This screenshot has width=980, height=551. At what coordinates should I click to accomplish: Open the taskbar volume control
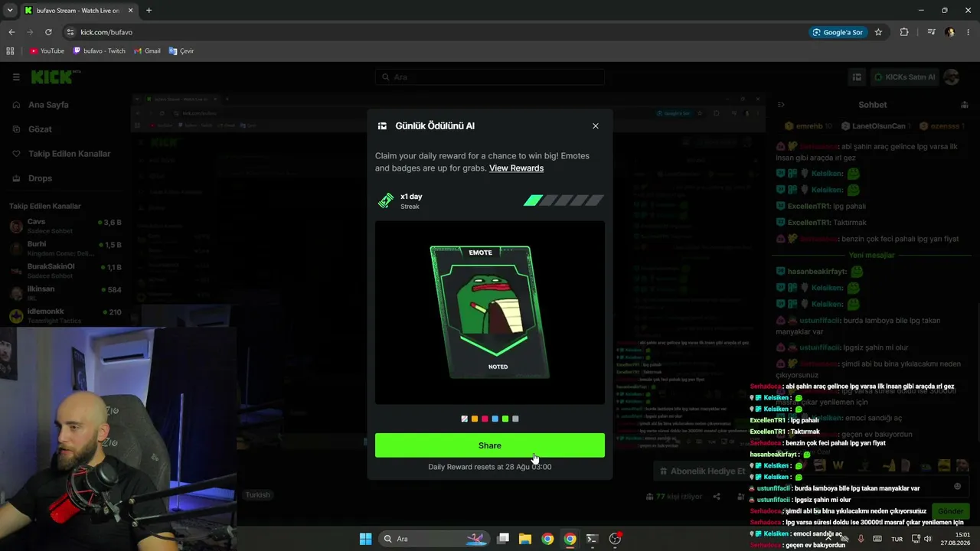click(928, 539)
